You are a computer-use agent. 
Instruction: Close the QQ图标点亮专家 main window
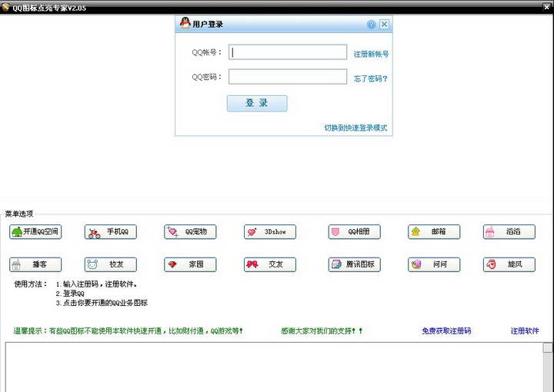(546, 7)
